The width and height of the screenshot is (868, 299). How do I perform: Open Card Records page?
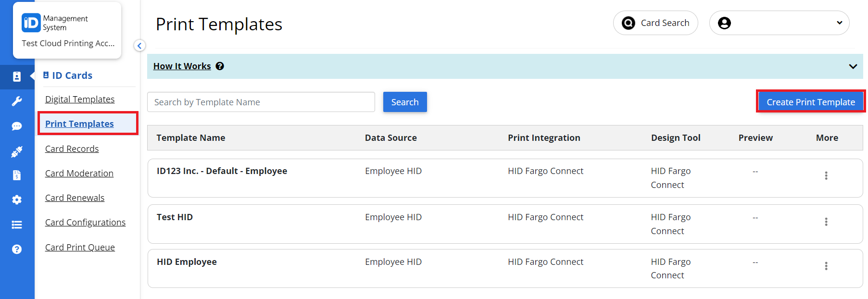(x=72, y=149)
